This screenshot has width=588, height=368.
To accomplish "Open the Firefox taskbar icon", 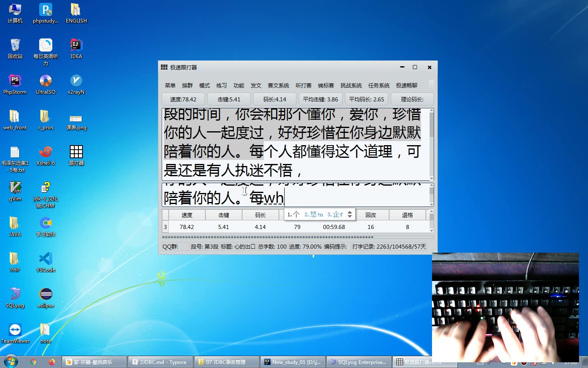I will click(51, 362).
